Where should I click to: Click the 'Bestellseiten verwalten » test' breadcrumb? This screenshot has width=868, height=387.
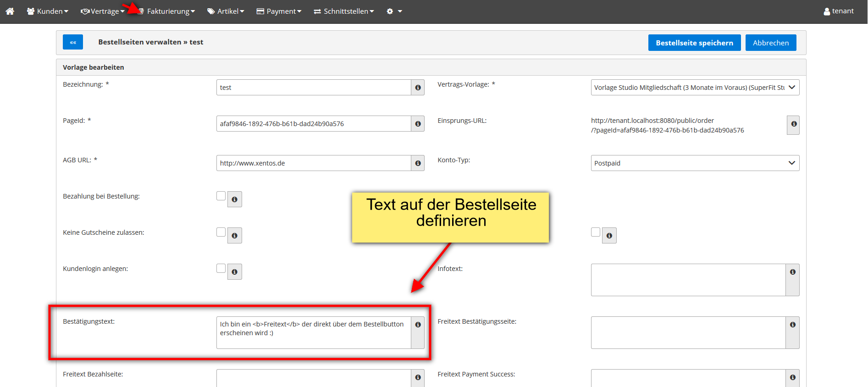click(150, 42)
